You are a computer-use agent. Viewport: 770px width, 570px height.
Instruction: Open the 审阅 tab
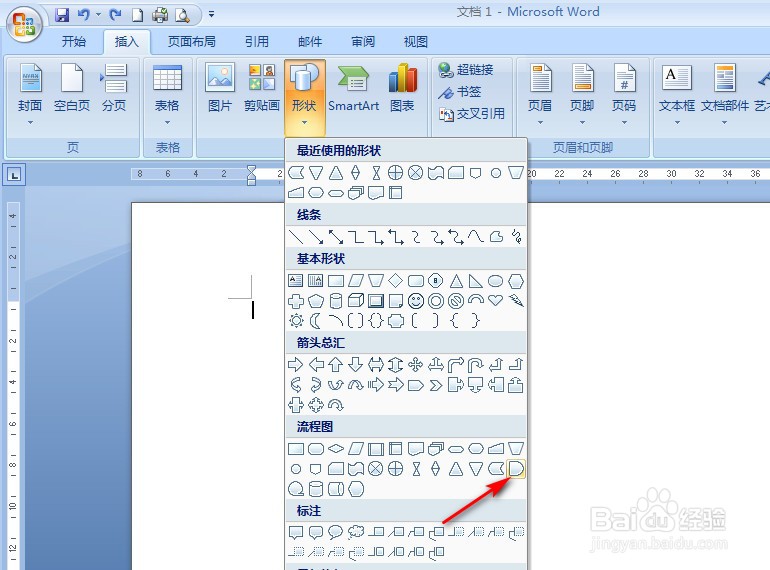coord(363,42)
